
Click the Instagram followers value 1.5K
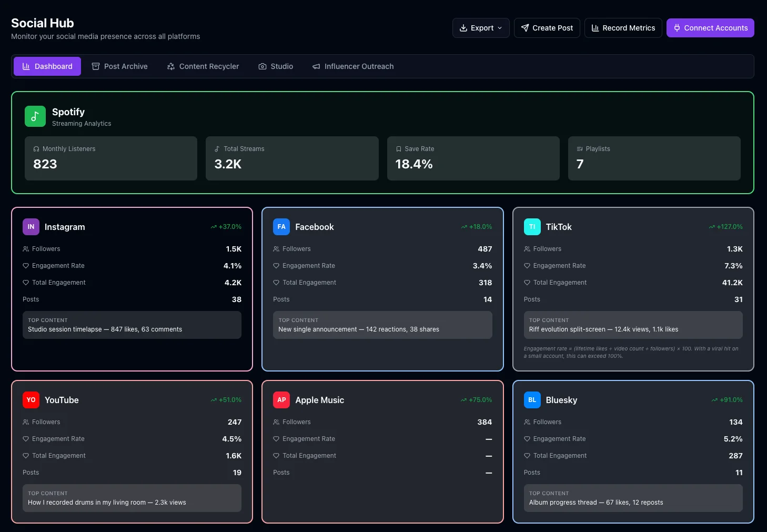point(234,249)
